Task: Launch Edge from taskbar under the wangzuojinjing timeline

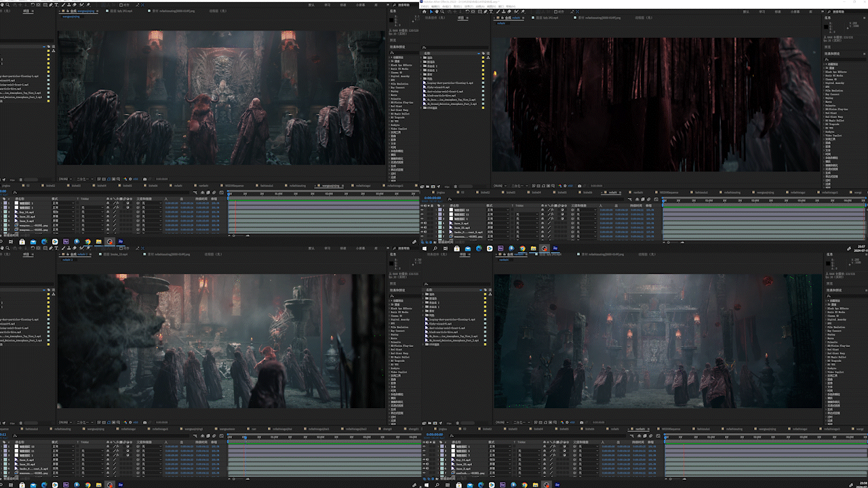Action: coord(44,241)
